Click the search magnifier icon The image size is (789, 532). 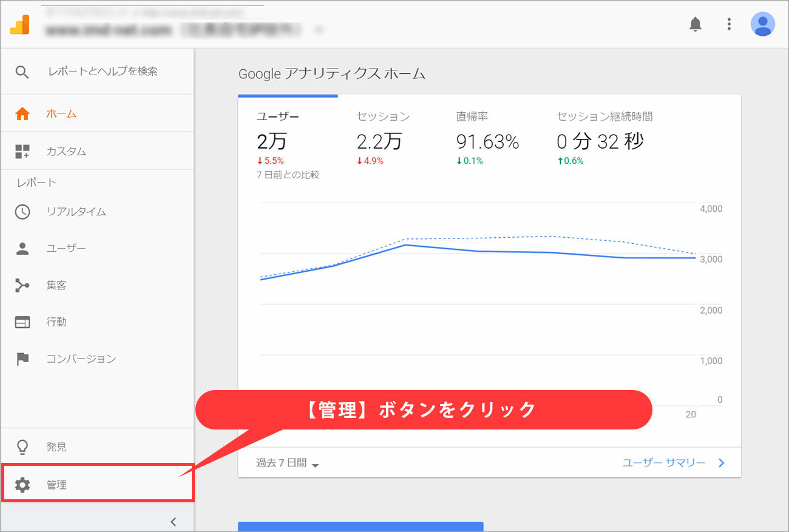click(x=22, y=72)
